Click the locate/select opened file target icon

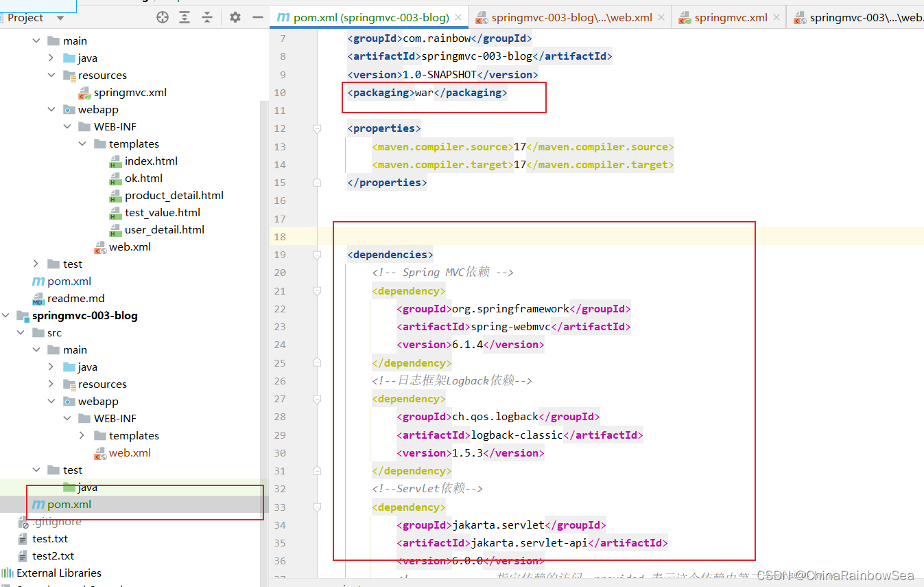pos(163,18)
